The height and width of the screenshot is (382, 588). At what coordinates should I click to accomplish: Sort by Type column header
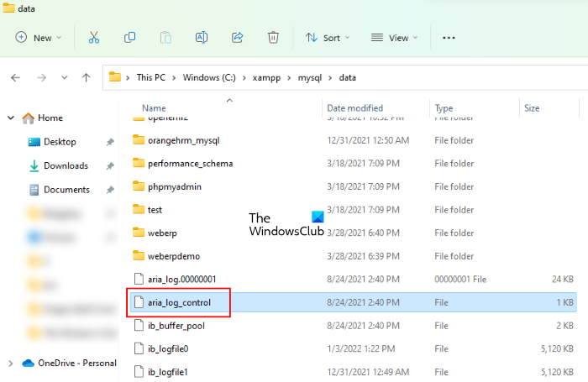click(444, 108)
